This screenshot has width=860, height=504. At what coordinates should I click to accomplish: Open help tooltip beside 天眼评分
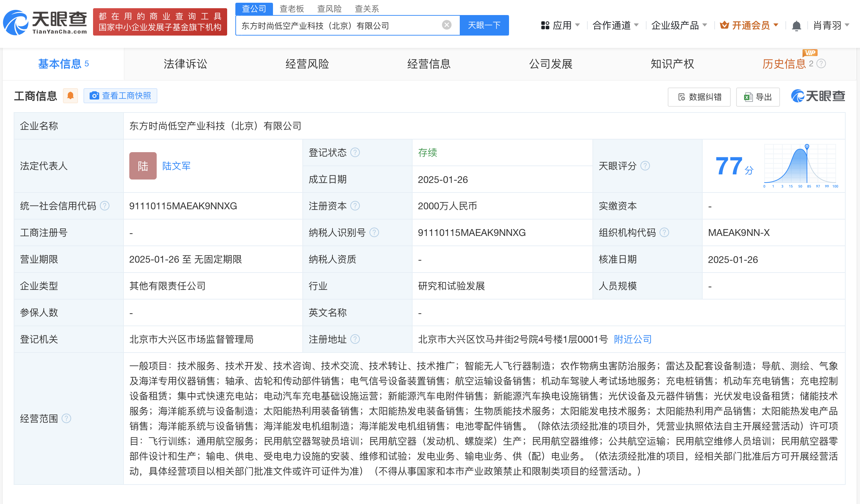pos(646,166)
